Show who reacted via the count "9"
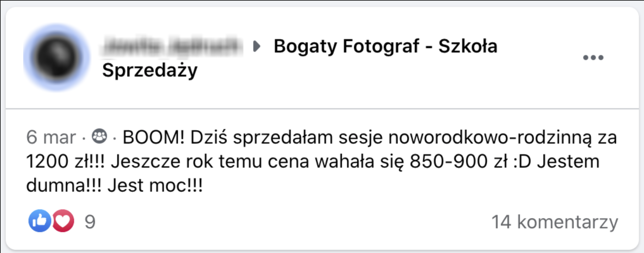644x253 pixels. coord(90,222)
